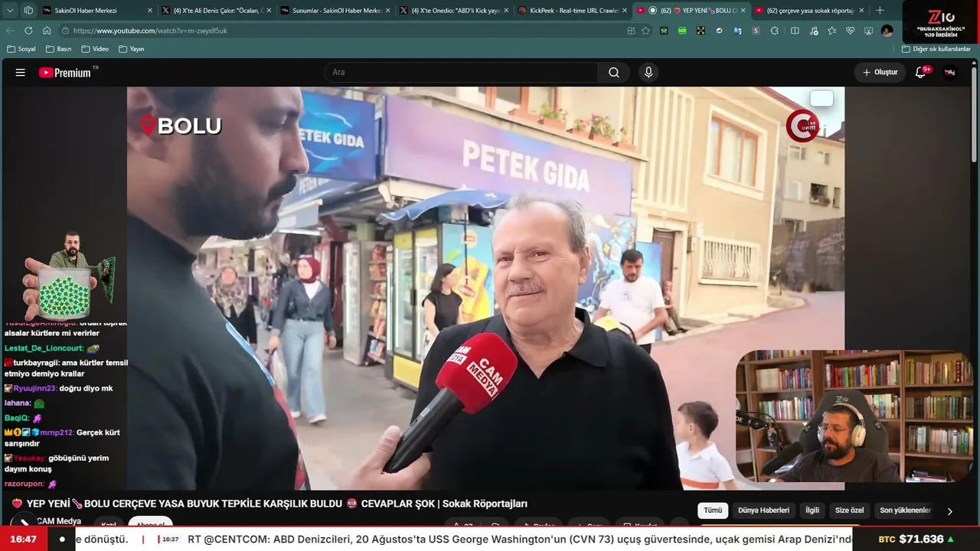Open the tab actions workspace icon
The height and width of the screenshot is (551, 980).
pyautogui.click(x=28, y=11)
